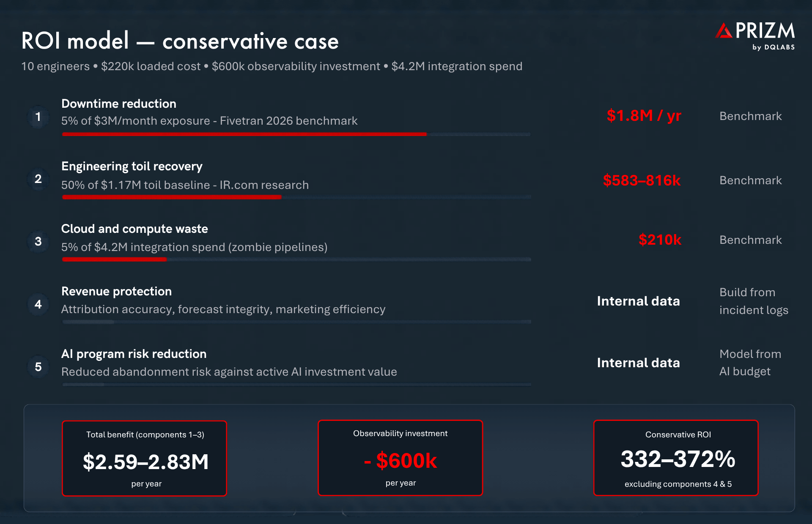Select the Conservative ROI card
This screenshot has width=812, height=524.
pos(676,458)
